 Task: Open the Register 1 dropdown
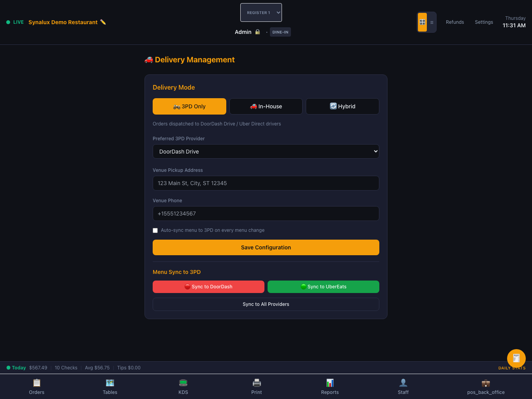(x=261, y=12)
